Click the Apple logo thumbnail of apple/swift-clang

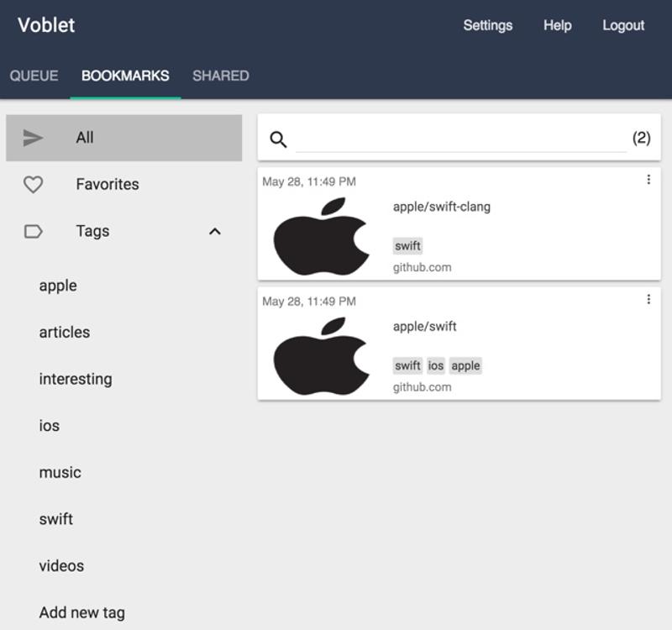click(320, 237)
